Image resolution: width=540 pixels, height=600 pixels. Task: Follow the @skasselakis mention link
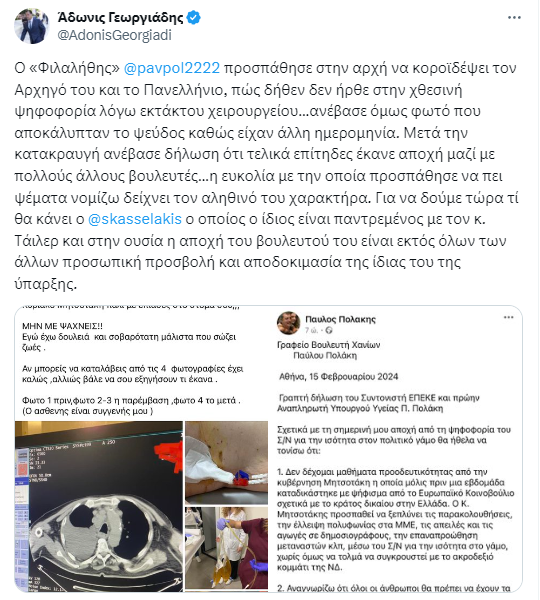pyautogui.click(x=135, y=219)
